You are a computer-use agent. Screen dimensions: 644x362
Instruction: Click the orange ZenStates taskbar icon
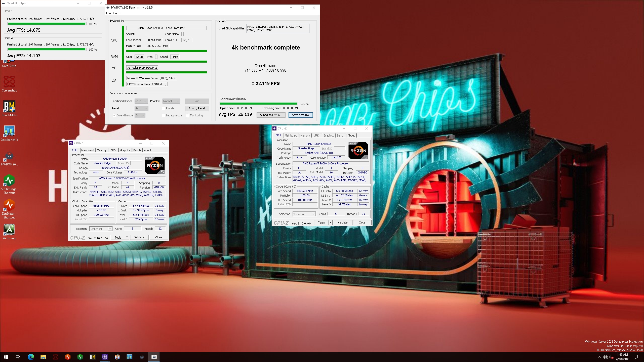tap(68, 357)
